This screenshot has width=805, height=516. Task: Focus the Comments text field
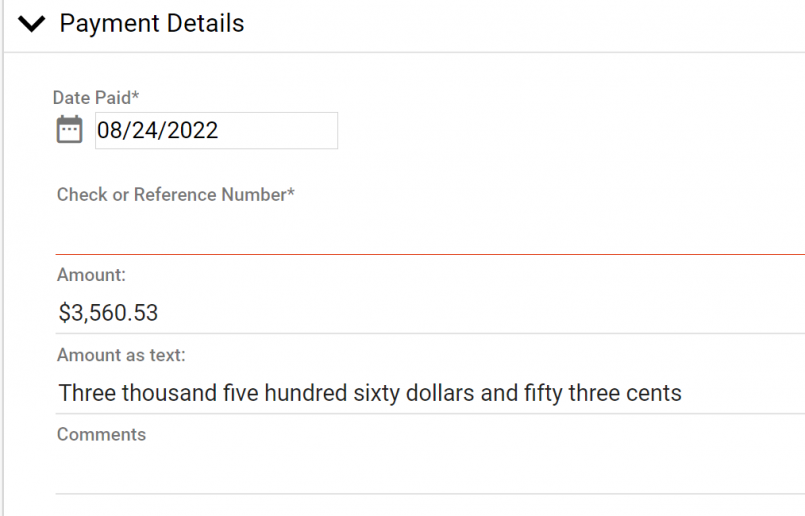click(x=430, y=472)
